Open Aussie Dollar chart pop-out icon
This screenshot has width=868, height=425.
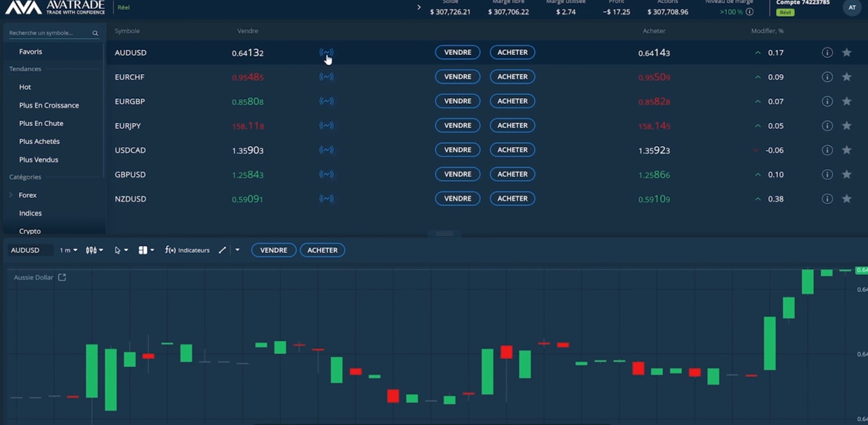62,277
